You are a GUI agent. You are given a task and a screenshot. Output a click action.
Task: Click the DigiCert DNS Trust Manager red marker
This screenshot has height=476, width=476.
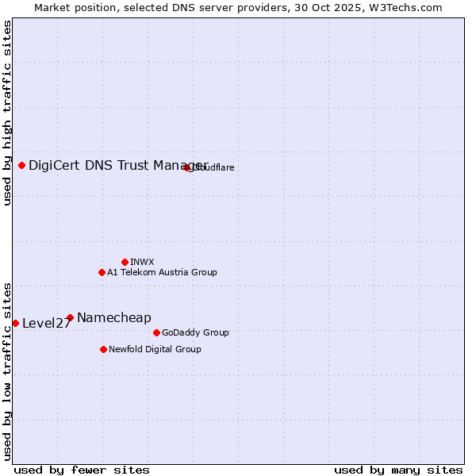click(x=22, y=166)
